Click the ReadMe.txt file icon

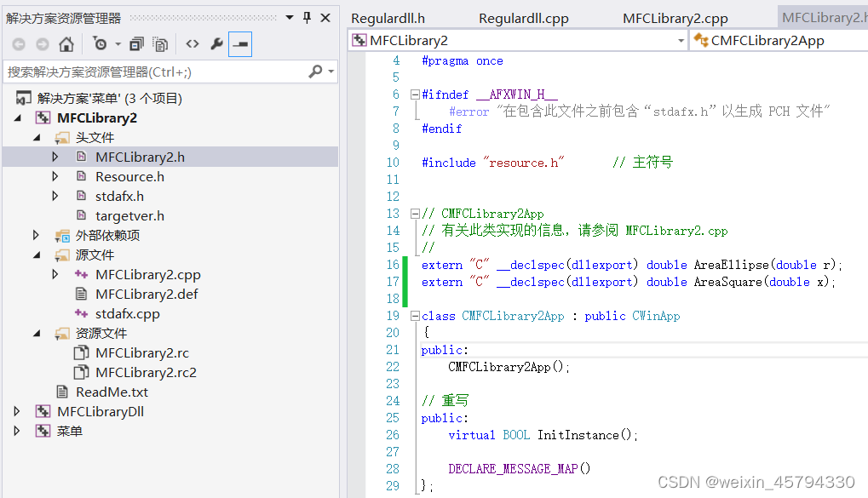(x=62, y=392)
